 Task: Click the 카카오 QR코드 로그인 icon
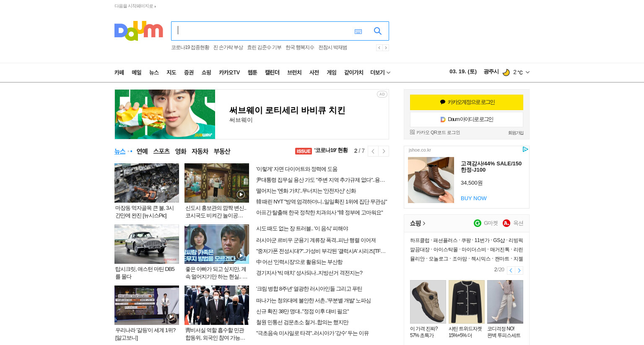tap(412, 132)
